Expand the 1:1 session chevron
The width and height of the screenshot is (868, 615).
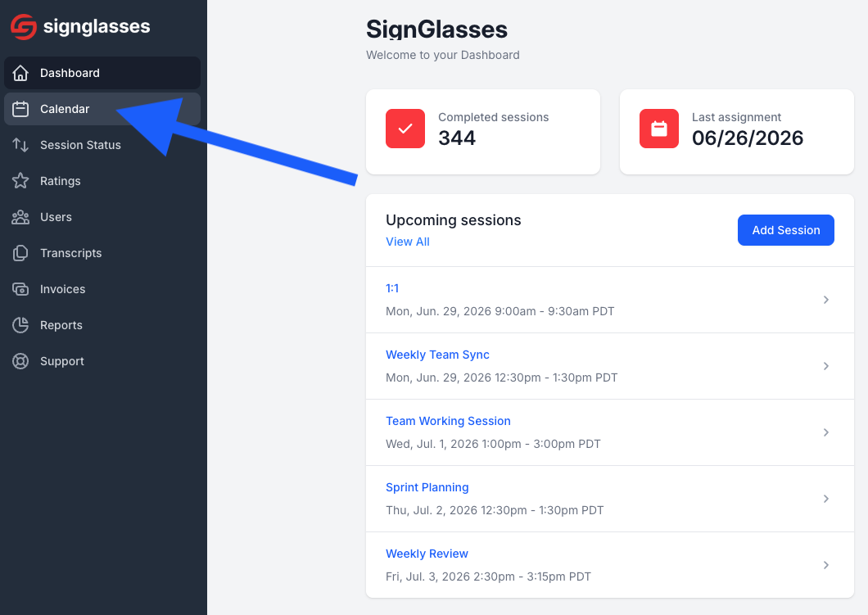tap(826, 300)
